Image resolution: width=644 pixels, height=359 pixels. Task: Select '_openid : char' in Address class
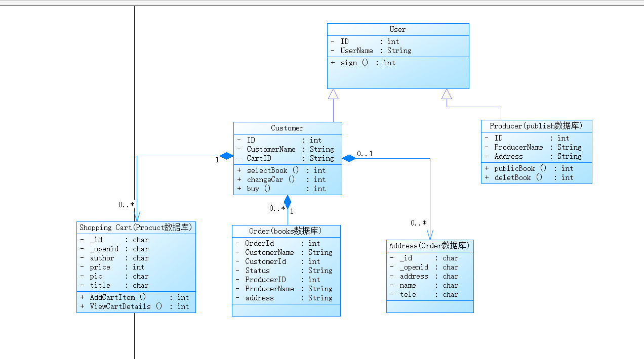pyautogui.click(x=424, y=267)
